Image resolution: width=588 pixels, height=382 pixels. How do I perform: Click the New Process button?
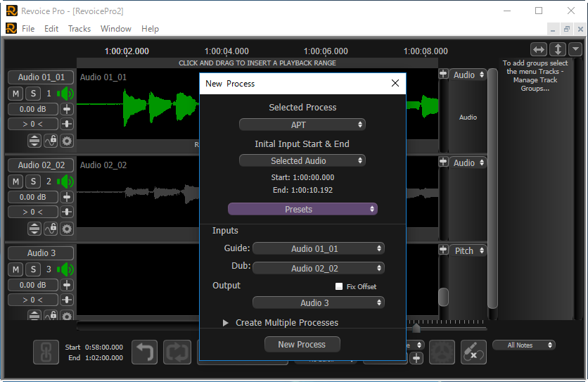point(302,344)
